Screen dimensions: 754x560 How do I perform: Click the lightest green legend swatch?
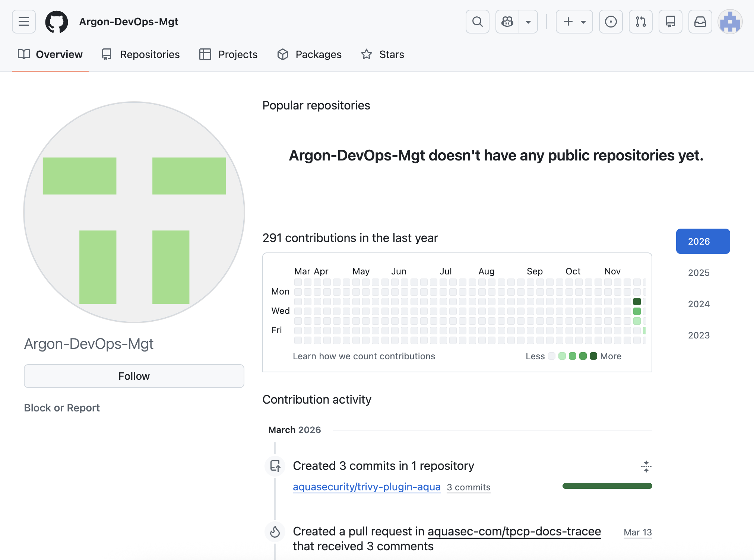pos(562,356)
